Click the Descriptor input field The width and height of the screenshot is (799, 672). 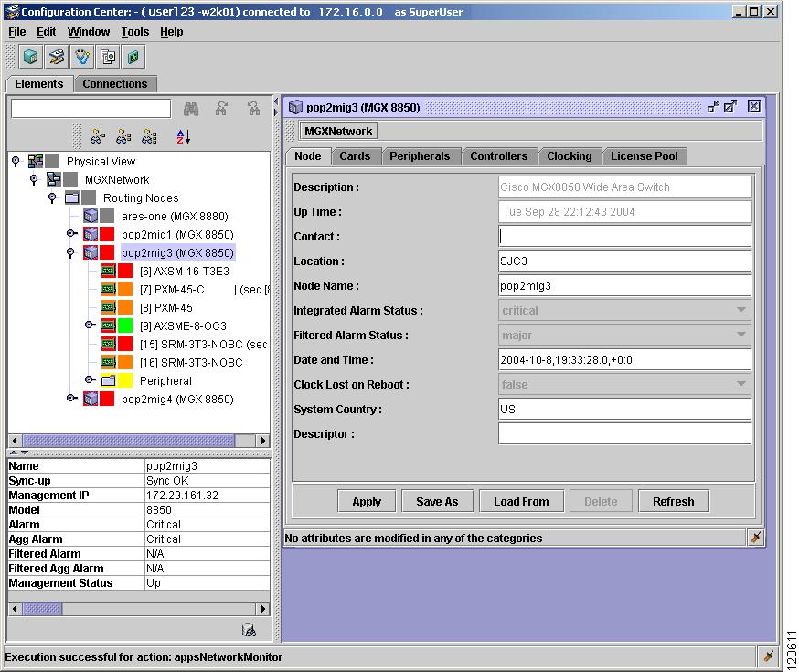pyautogui.click(x=624, y=433)
